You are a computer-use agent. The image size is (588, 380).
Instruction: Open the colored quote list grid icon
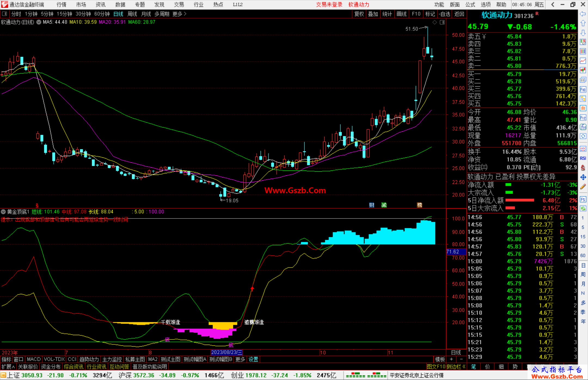[x=583, y=51]
